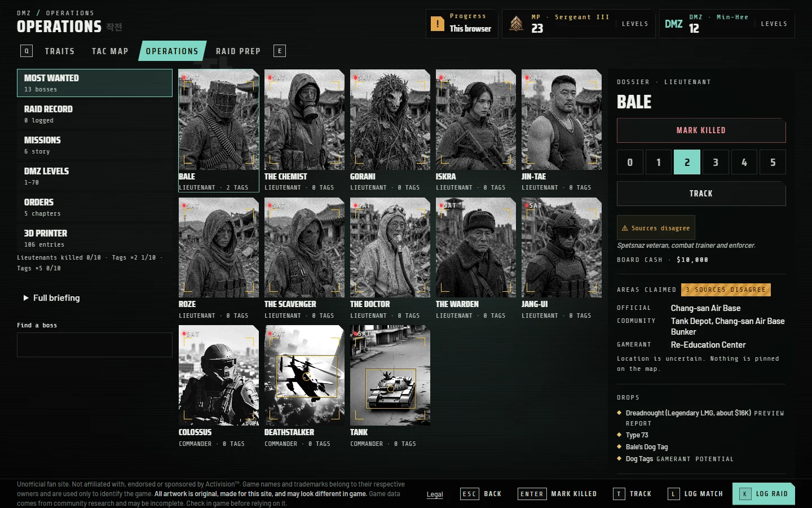Click the K key Log Raid icon
Image resolution: width=812 pixels, height=508 pixels.
click(x=745, y=494)
